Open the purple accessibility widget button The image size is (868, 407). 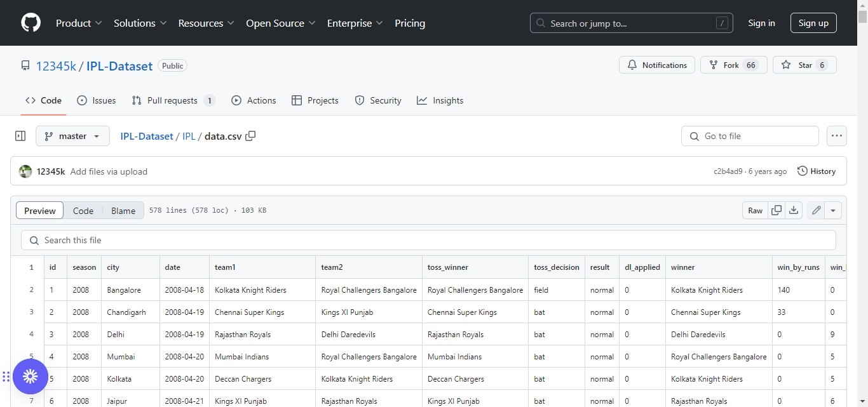30,377
